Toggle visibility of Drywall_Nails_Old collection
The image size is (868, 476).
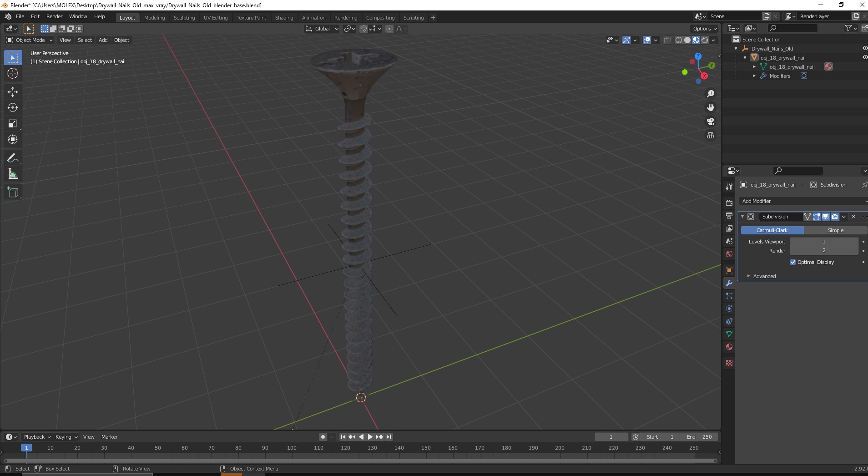[864, 48]
